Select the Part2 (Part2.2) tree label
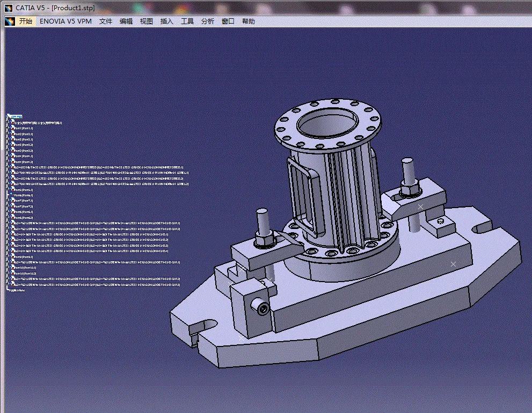 (x=24, y=151)
